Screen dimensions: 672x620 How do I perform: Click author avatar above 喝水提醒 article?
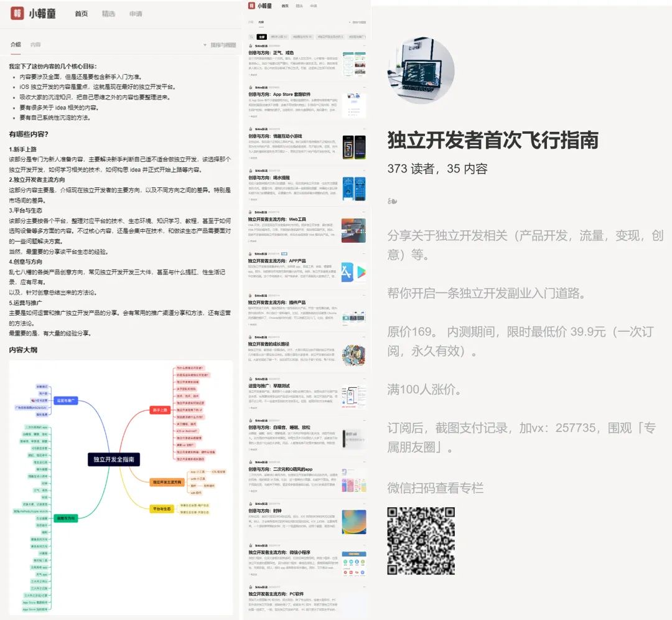[251, 171]
